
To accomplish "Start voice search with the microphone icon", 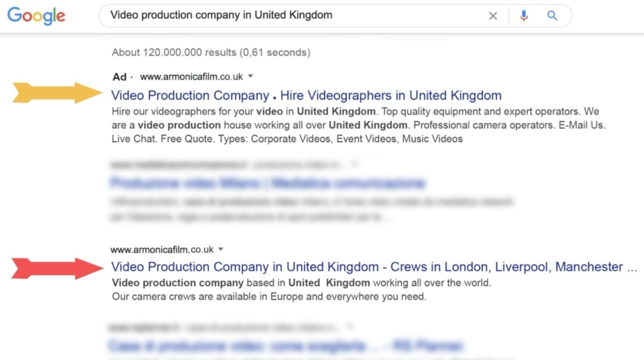I will [524, 16].
